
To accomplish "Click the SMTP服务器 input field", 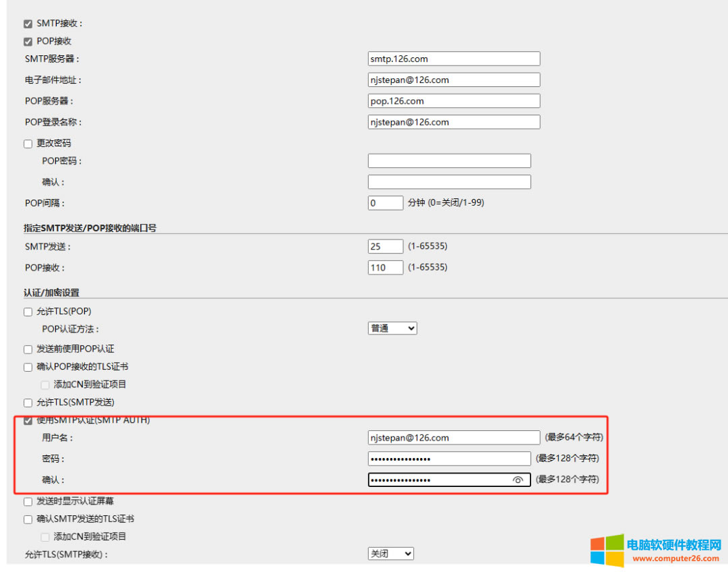I will coord(454,59).
